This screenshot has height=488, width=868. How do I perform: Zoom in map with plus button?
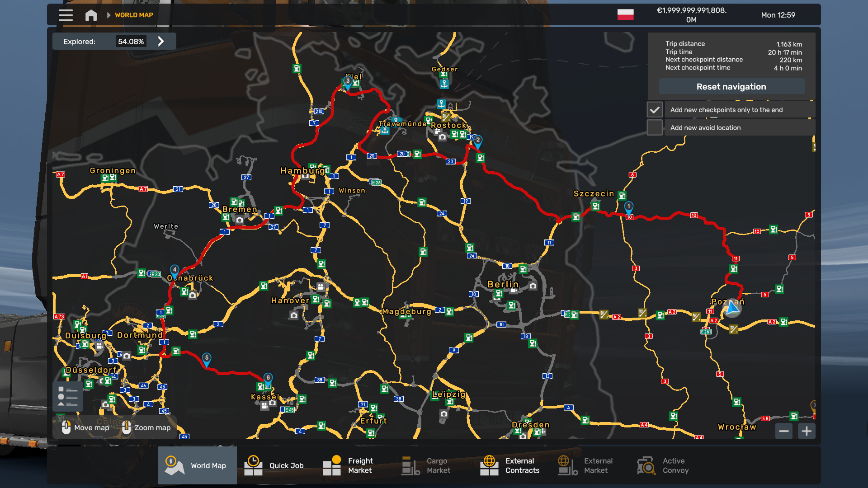point(807,431)
